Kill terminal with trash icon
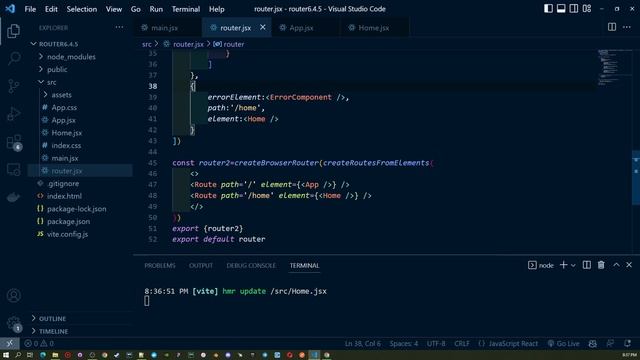The height and width of the screenshot is (360, 640). (601, 265)
